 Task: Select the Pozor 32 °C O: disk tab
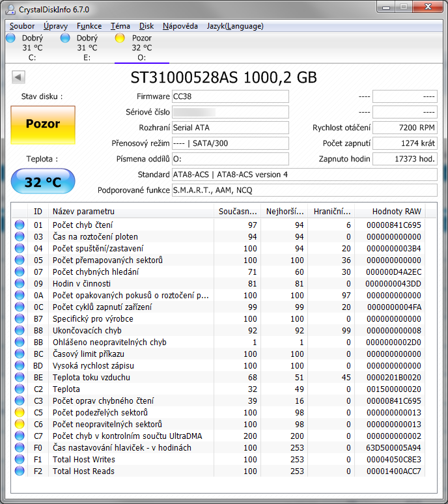point(142,48)
